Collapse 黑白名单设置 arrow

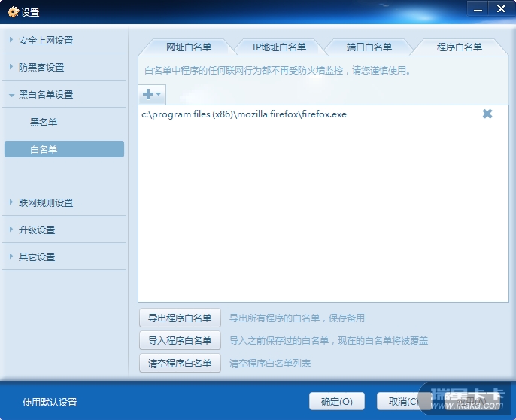point(11,95)
